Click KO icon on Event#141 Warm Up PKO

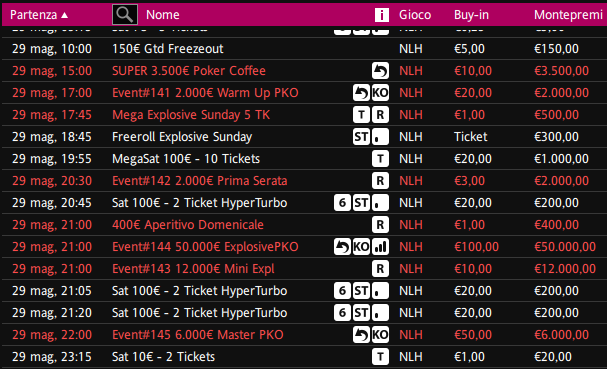click(x=380, y=93)
